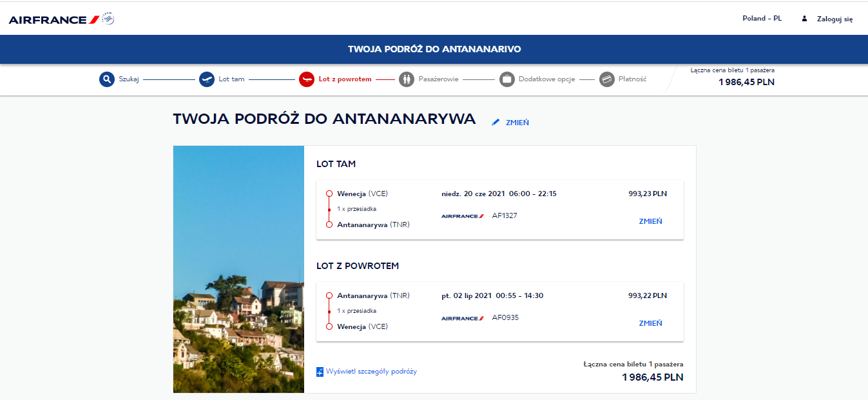Image resolution: width=868 pixels, height=400 pixels.
Task: Click Wenecja (VCE) in the LOT TAM card
Action: [362, 194]
